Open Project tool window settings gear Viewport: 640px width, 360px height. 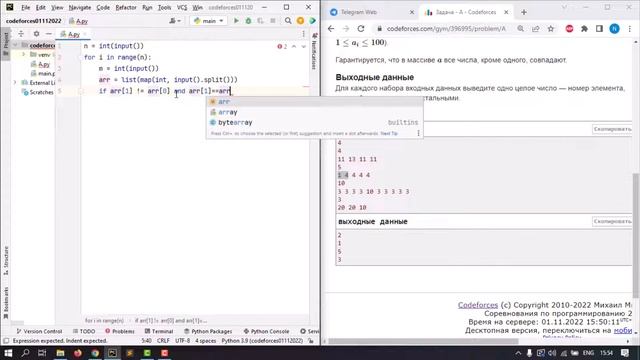(36, 34)
